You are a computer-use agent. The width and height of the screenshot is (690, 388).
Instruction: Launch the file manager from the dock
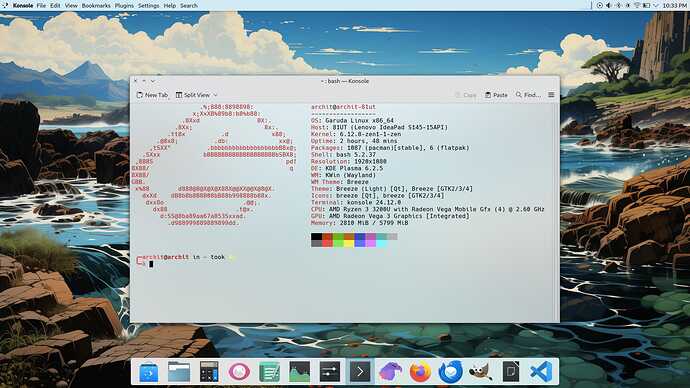(179, 372)
